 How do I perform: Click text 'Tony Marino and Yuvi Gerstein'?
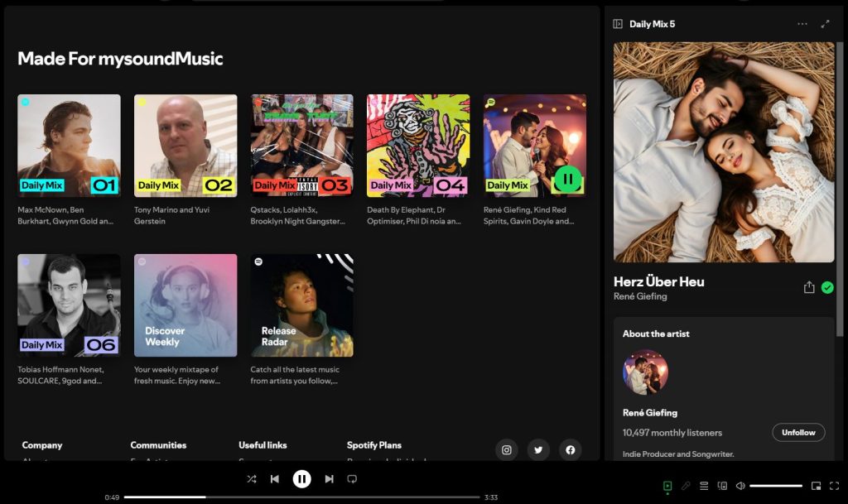tap(171, 215)
